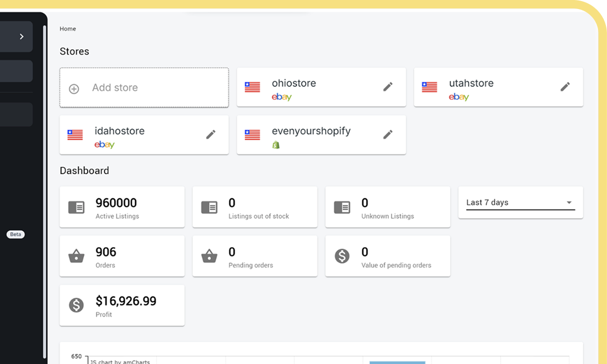Edit the idahostore using its pencil icon

211,134
